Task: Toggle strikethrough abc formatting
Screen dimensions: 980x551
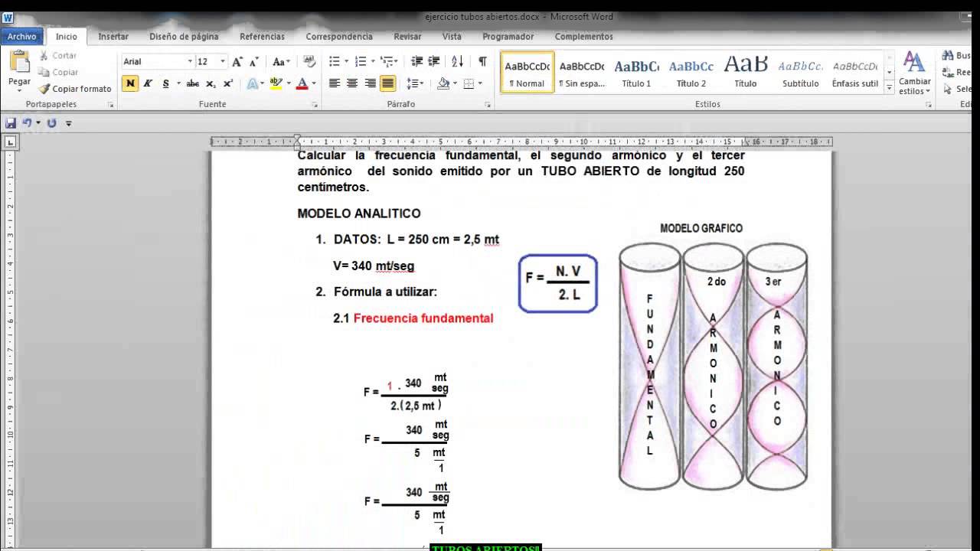Action: 193,83
